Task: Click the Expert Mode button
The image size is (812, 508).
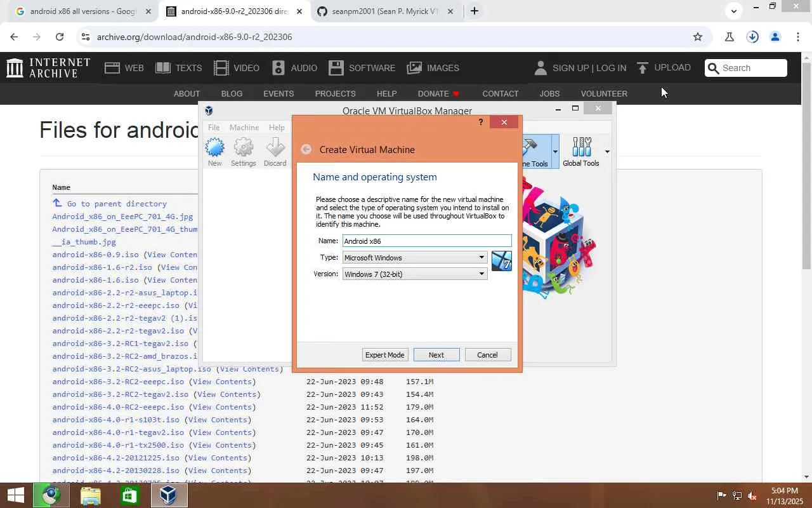Action: point(384,355)
